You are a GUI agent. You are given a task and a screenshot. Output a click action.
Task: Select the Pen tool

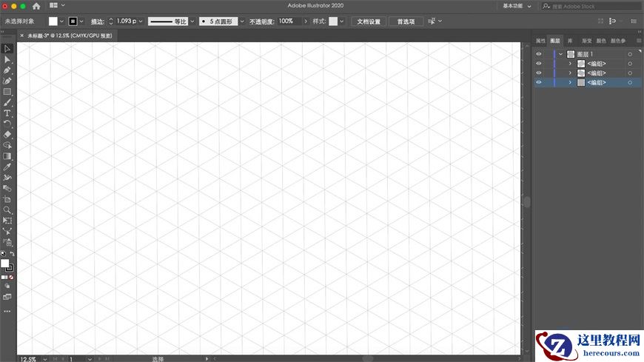[7, 70]
